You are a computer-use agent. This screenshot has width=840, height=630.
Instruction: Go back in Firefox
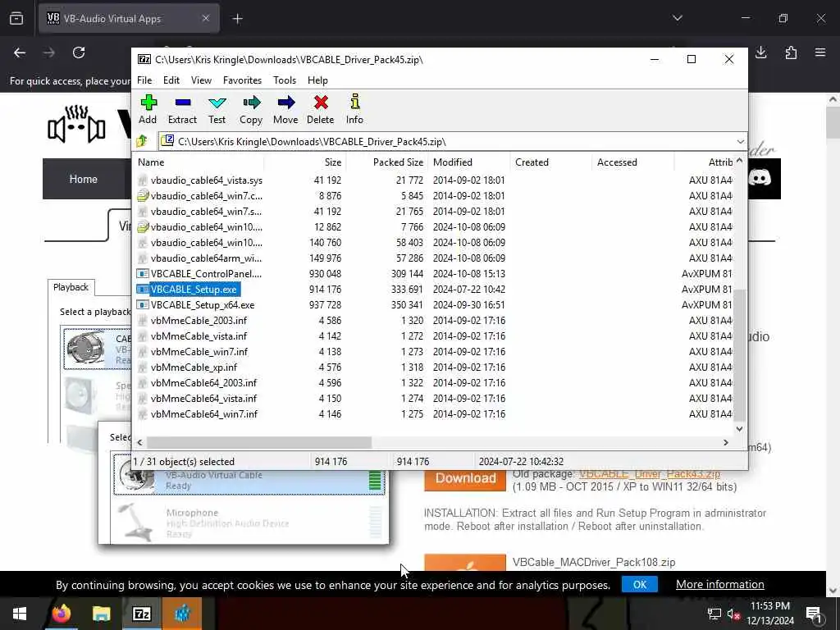click(x=20, y=52)
